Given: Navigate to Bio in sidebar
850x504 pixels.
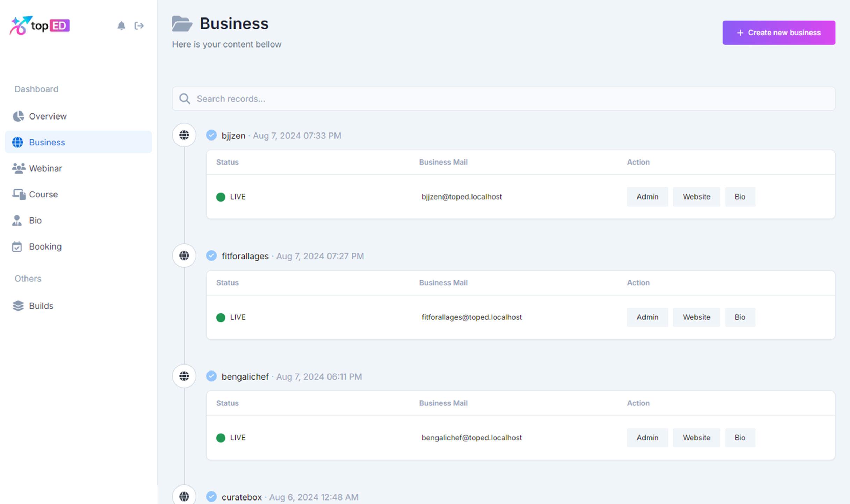Looking at the screenshot, I should coord(78,221).
